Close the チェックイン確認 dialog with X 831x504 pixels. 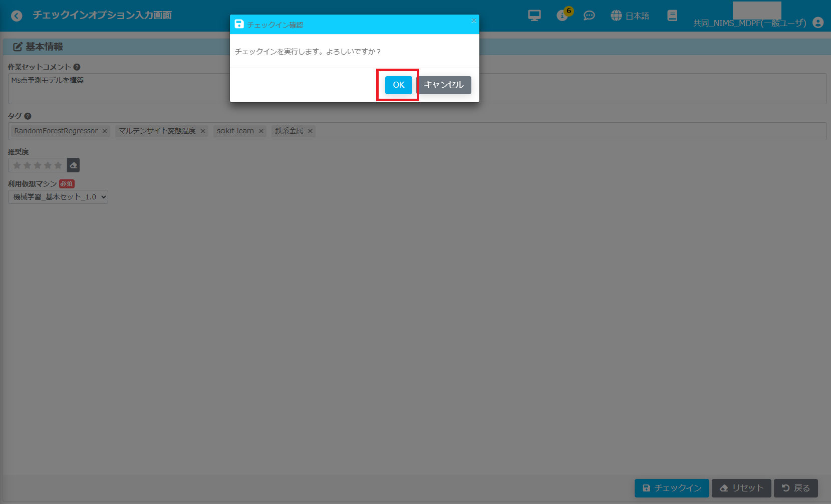pyautogui.click(x=473, y=21)
